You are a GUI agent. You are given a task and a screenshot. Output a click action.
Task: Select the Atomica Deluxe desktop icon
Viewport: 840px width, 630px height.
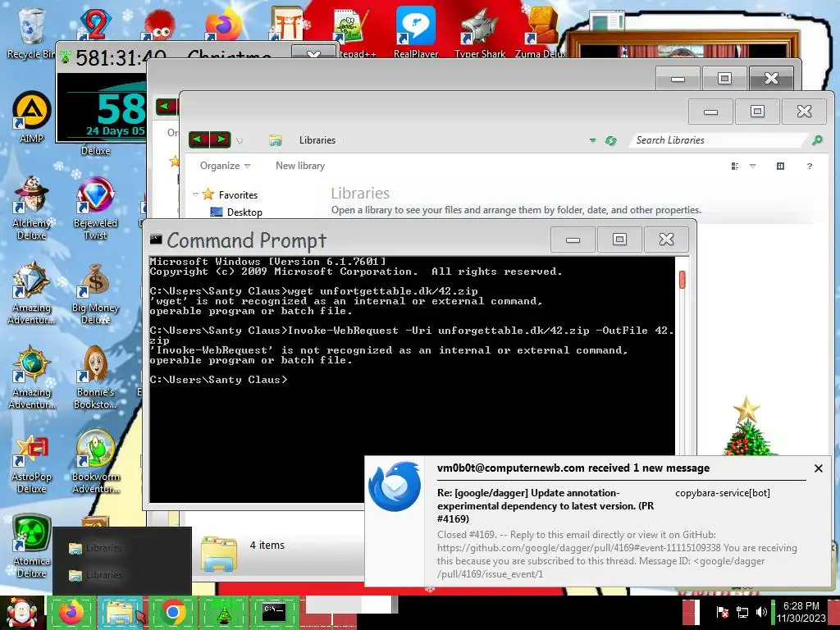[x=31, y=546]
